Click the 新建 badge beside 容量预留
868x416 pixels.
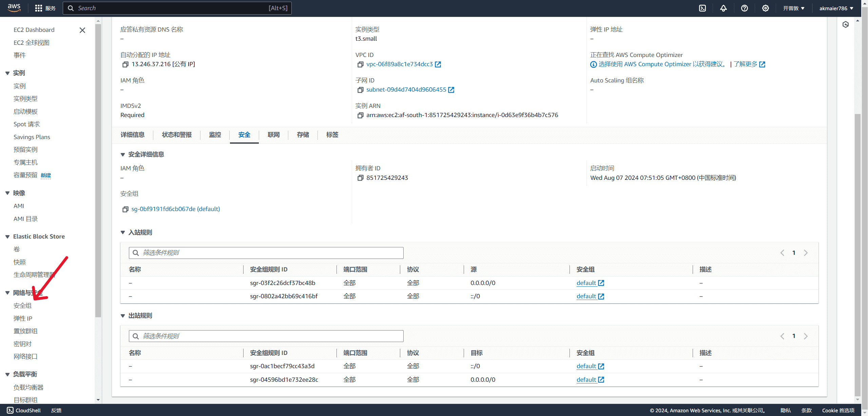(x=46, y=175)
